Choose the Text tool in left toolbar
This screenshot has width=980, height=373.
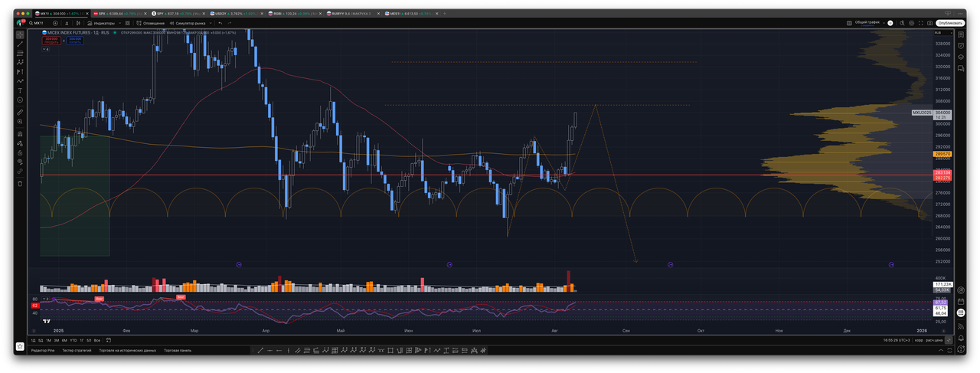tap(20, 90)
